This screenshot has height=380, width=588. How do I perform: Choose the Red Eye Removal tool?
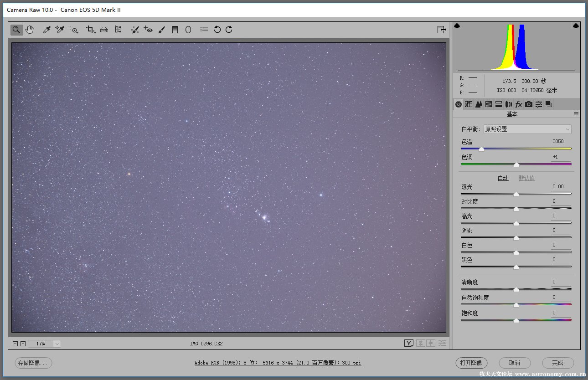(x=148, y=30)
